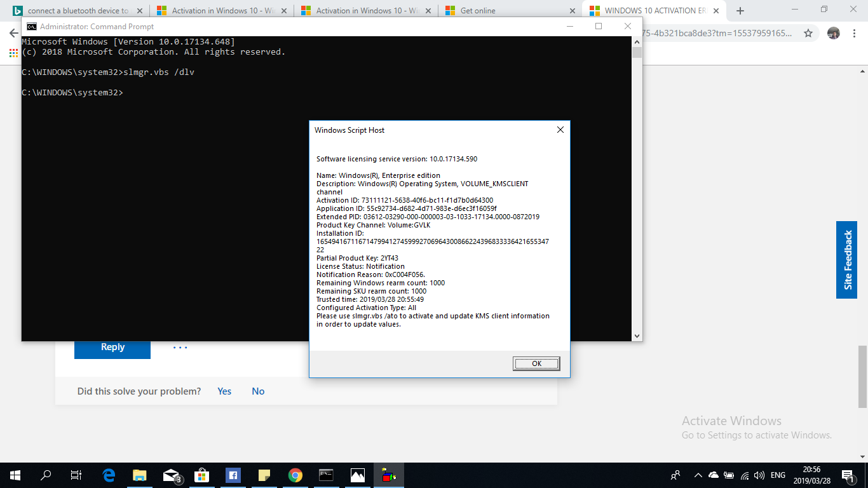The width and height of the screenshot is (868, 488).
Task: Click the ENG input language indicator
Action: (778, 475)
